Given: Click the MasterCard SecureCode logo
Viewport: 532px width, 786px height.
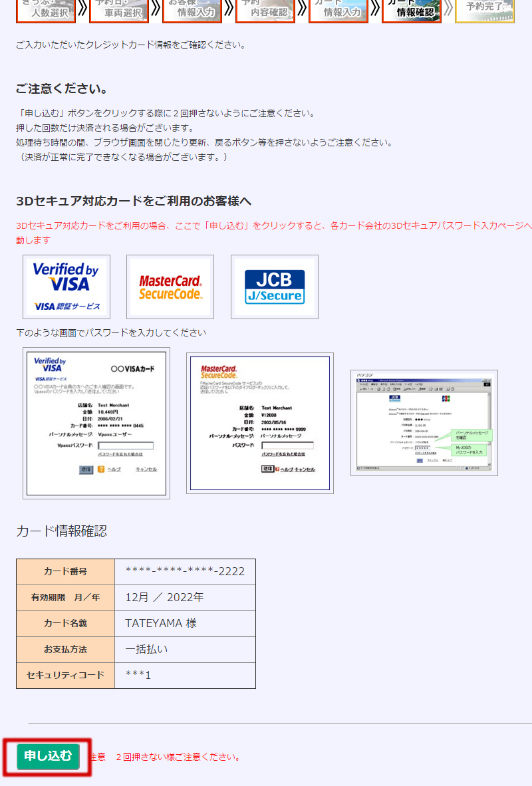Looking at the screenshot, I should pyautogui.click(x=170, y=287).
